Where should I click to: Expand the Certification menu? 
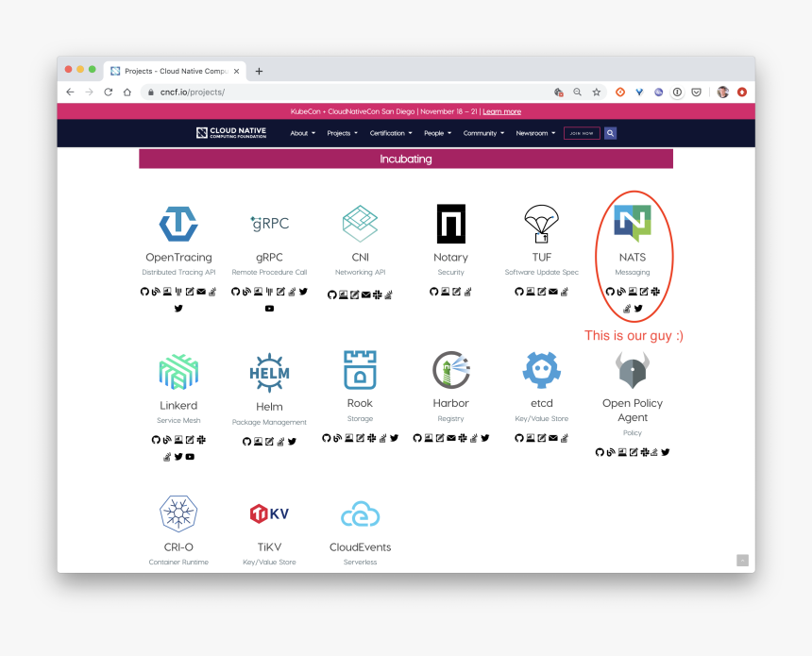[391, 133]
